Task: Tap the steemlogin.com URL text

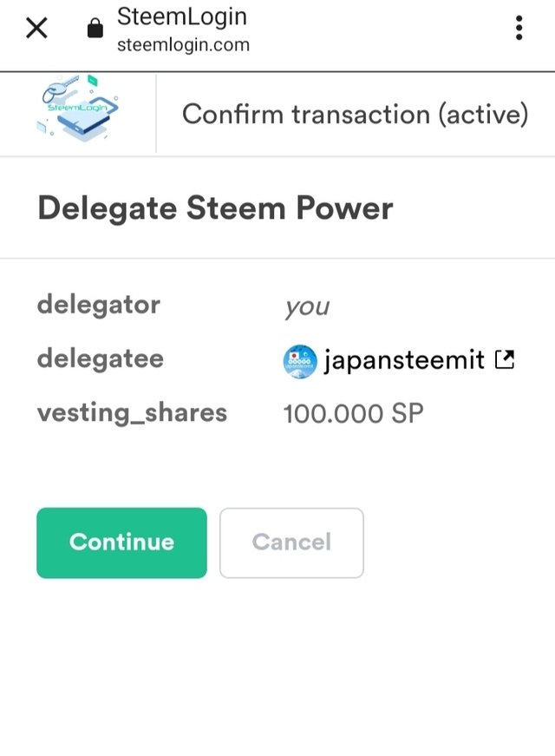Action: [x=183, y=45]
